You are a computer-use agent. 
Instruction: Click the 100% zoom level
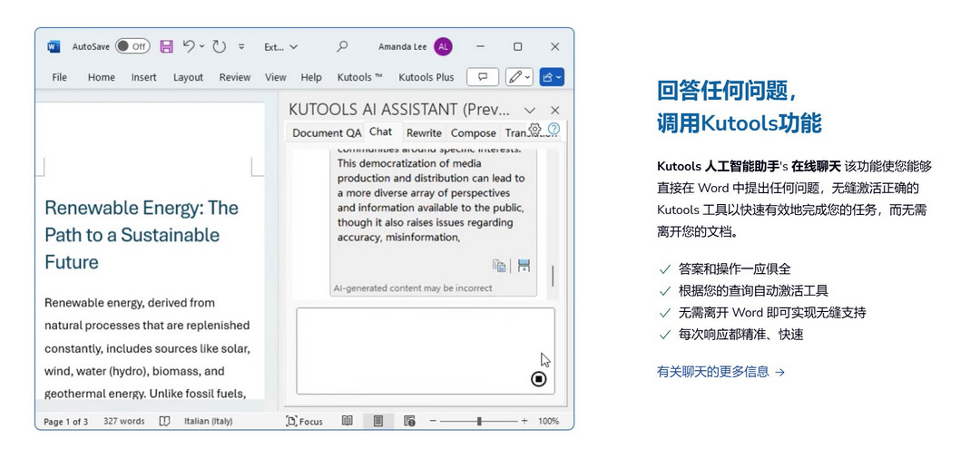tap(548, 421)
